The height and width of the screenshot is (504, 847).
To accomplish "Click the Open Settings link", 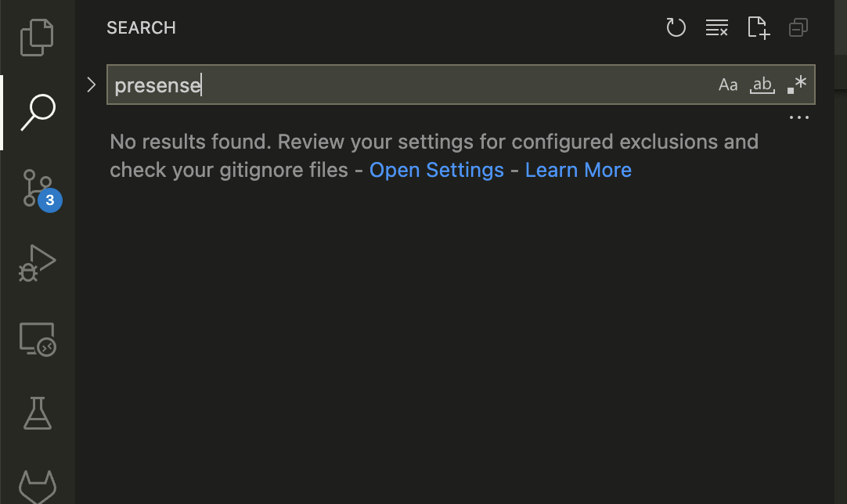I will (437, 170).
